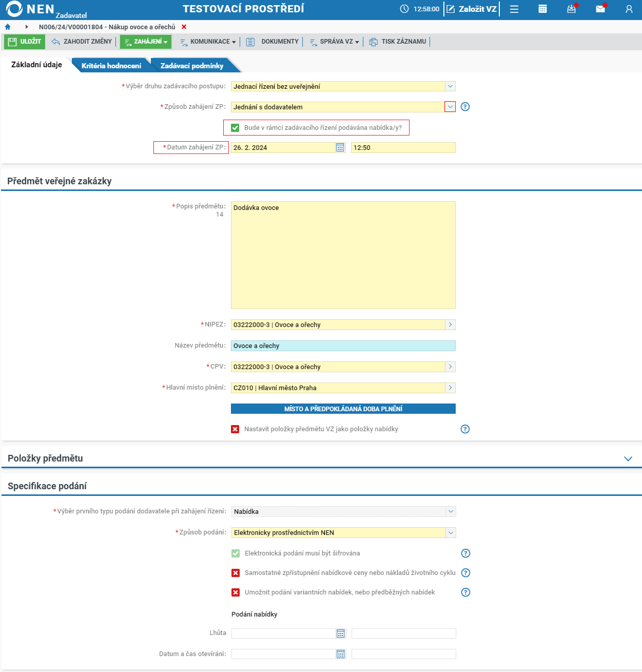Click the 12:50 time field
The width and height of the screenshot is (642, 672).
pyautogui.click(x=403, y=148)
